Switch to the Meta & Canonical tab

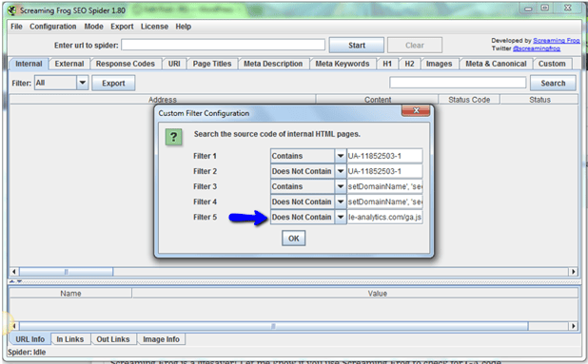pos(496,64)
